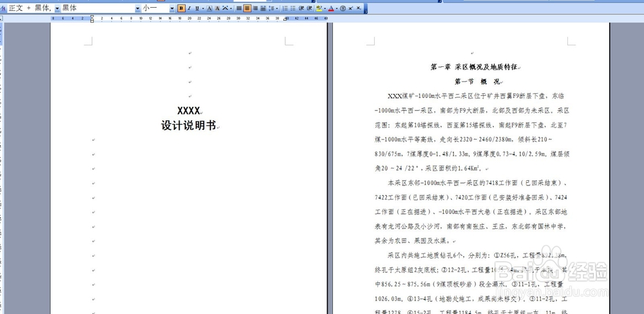Click paragraph line starting XXX煤矿-1000m
The width and height of the screenshot is (644, 314).
click(476, 96)
